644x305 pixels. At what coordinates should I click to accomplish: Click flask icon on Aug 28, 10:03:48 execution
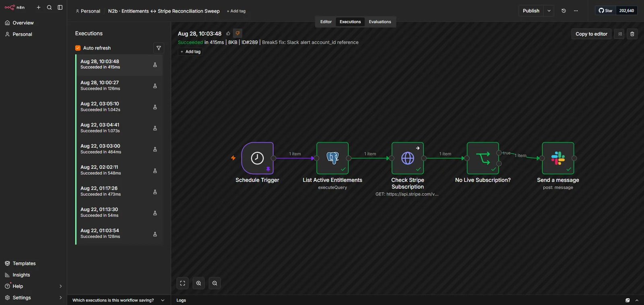coord(155,65)
